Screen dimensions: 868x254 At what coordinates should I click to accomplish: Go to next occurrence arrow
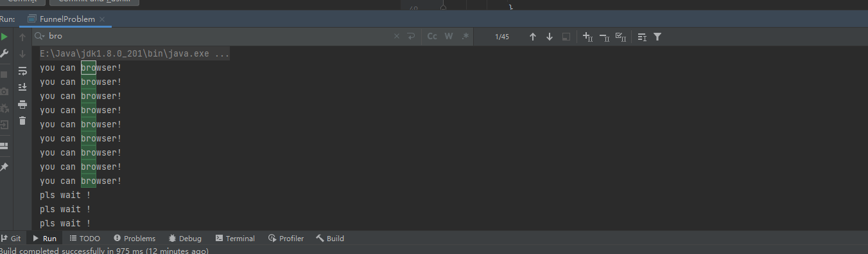[x=550, y=37]
